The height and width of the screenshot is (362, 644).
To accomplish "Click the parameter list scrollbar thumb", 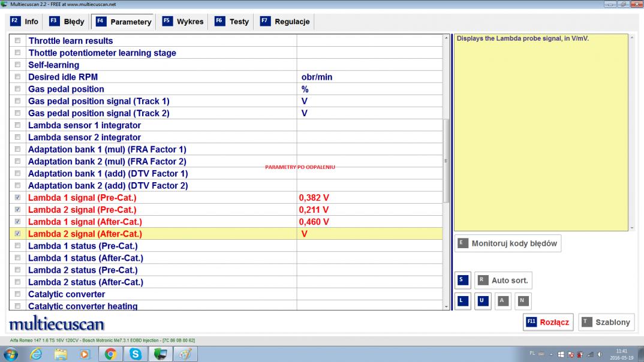I will pyautogui.click(x=446, y=161).
